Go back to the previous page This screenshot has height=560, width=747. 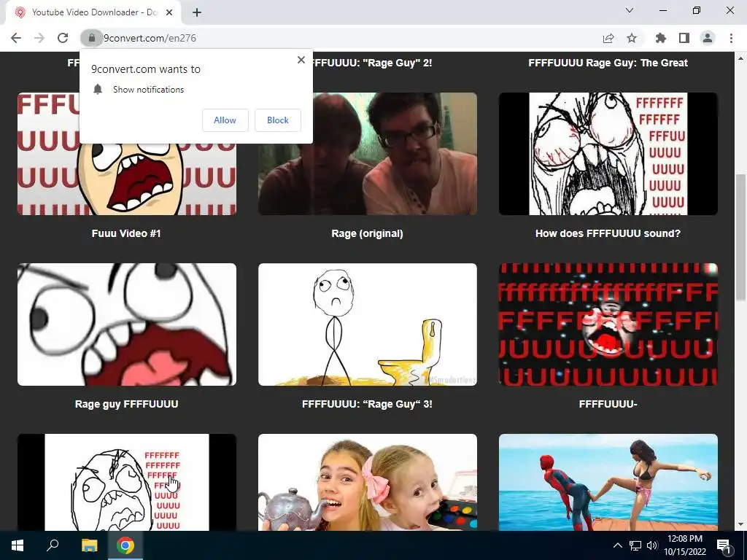(x=16, y=38)
